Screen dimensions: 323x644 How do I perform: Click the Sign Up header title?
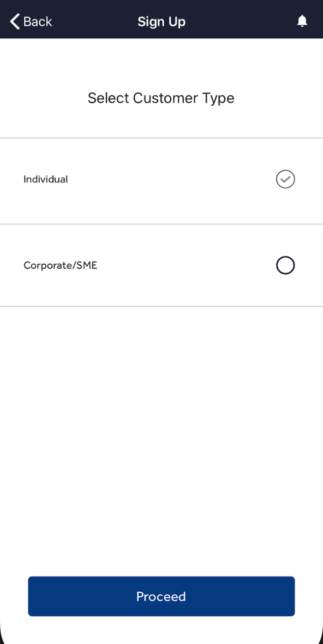point(161,22)
